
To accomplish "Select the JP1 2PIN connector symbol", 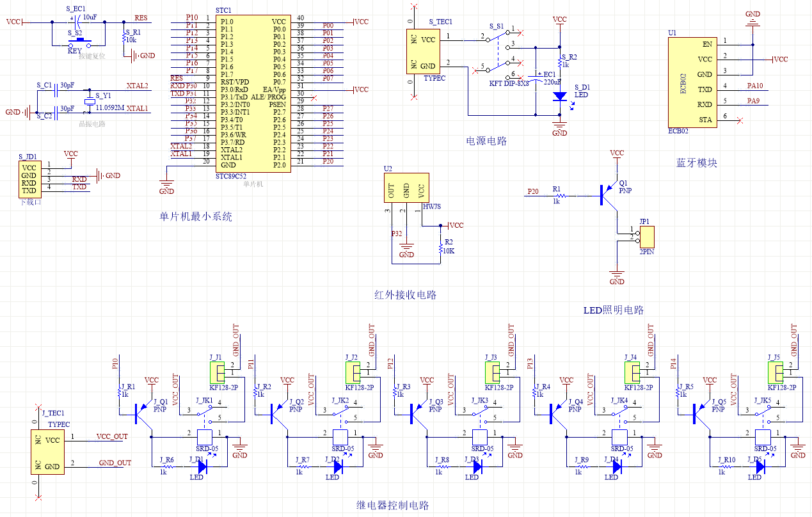I will click(646, 237).
